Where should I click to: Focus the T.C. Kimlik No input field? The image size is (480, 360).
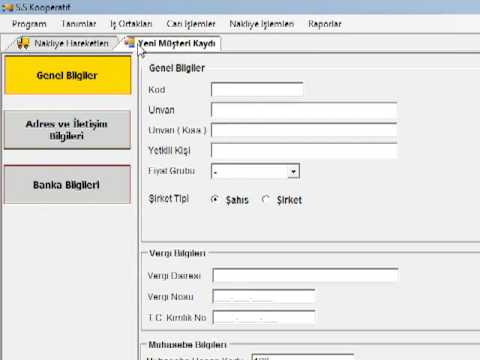(264, 317)
